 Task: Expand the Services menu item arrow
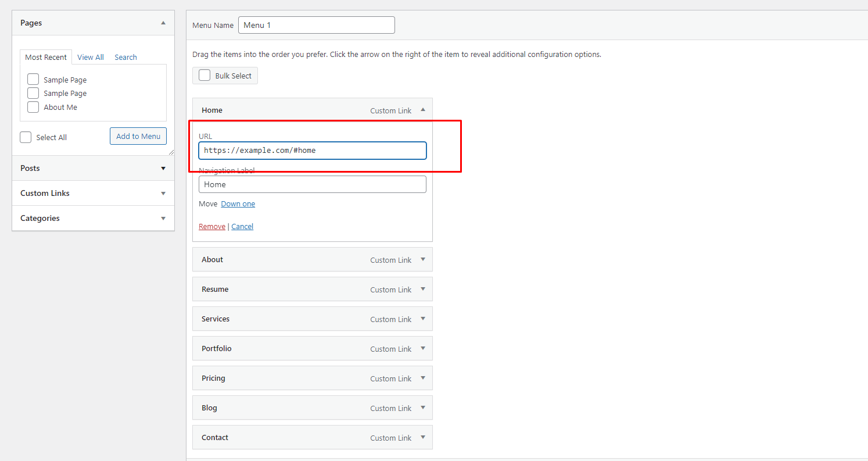click(x=422, y=319)
